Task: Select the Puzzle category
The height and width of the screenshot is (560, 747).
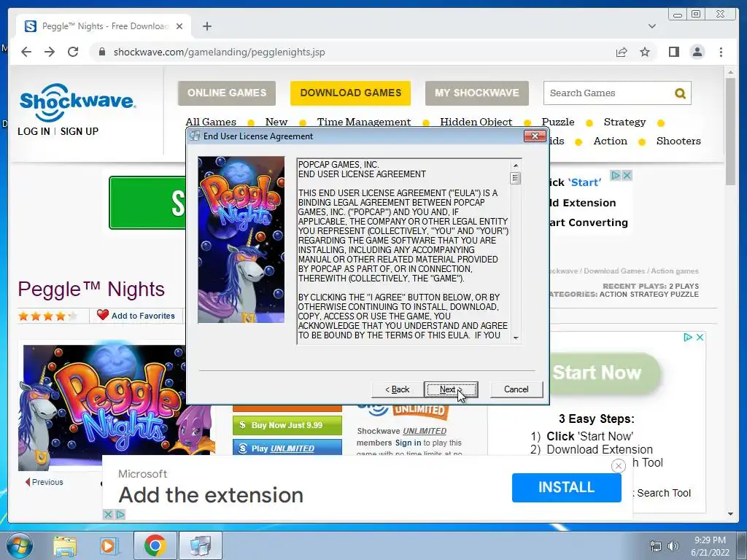Action: (558, 122)
